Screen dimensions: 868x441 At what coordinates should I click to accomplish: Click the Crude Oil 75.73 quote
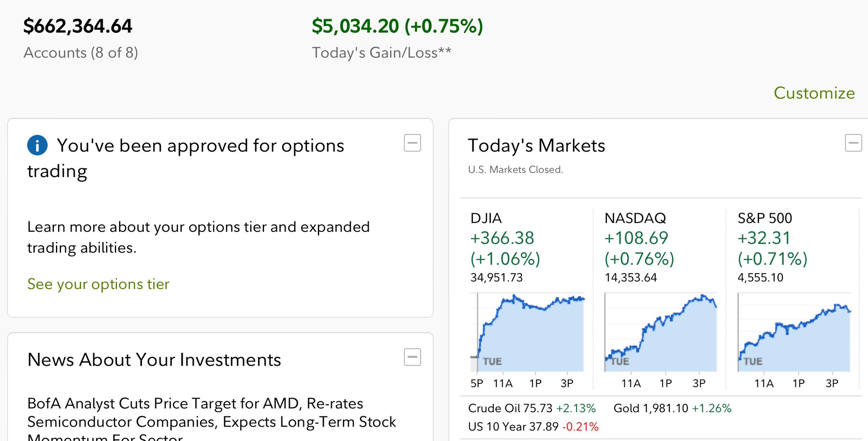tap(532, 408)
